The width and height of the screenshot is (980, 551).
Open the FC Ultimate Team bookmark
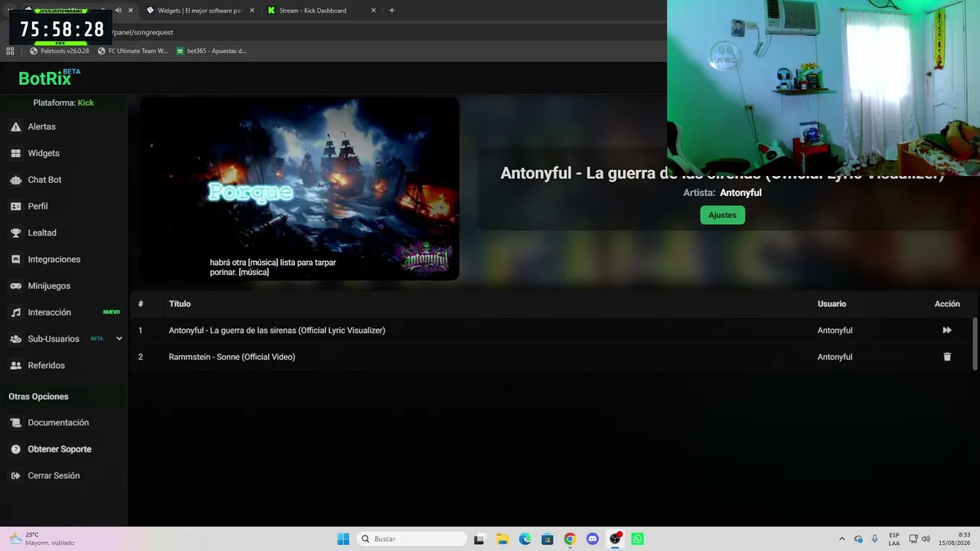tap(132, 51)
